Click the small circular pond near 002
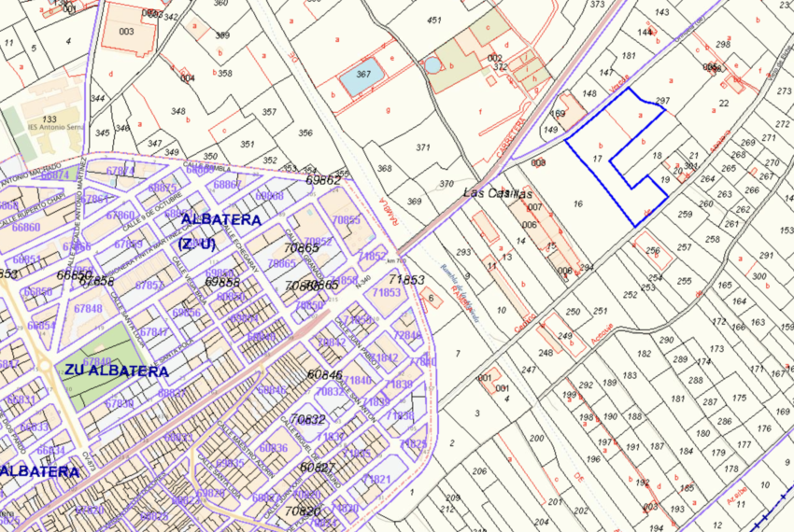 pyautogui.click(x=432, y=65)
